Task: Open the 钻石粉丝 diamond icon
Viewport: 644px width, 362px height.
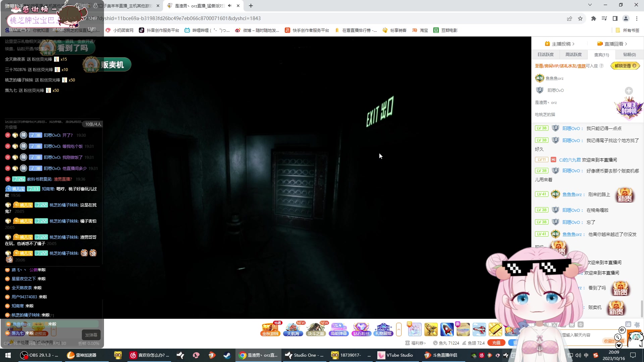Action: tap(361, 329)
